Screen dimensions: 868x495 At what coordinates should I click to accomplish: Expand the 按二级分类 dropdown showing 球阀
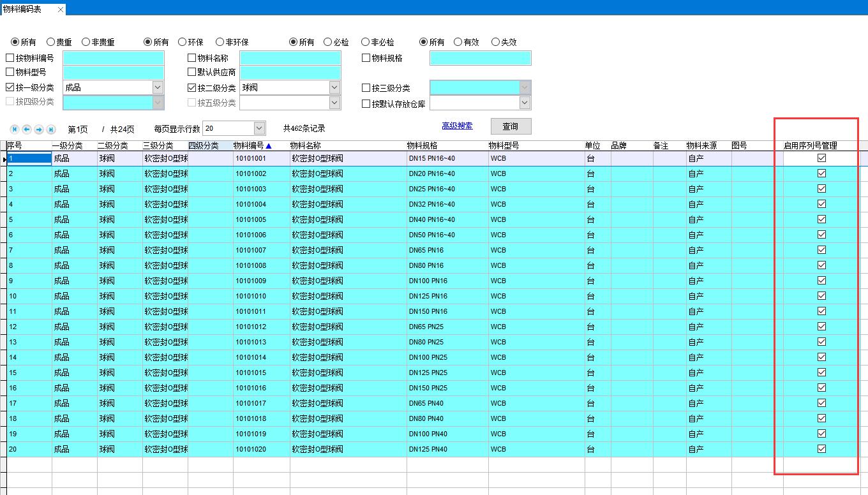(x=334, y=88)
